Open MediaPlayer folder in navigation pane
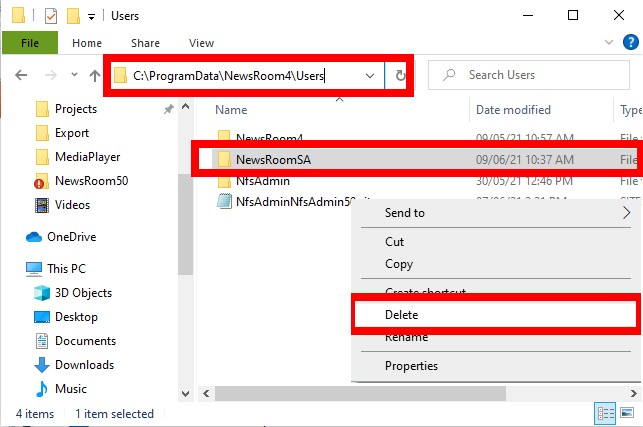The height and width of the screenshot is (427, 643). pos(87,157)
